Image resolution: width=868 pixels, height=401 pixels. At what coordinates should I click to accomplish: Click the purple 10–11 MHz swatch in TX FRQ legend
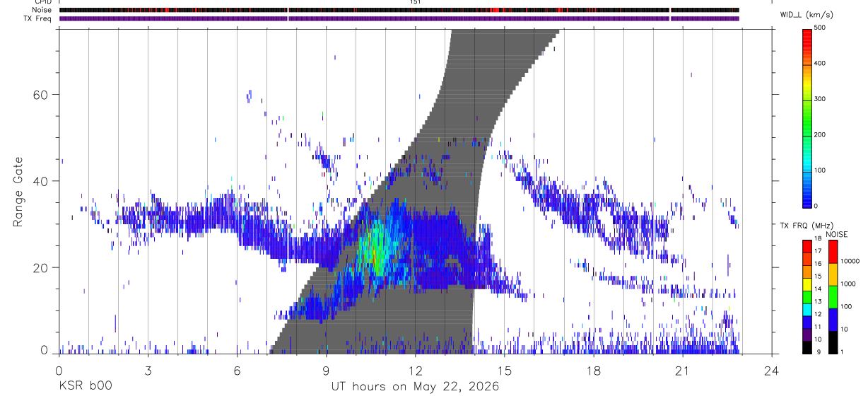click(x=807, y=334)
